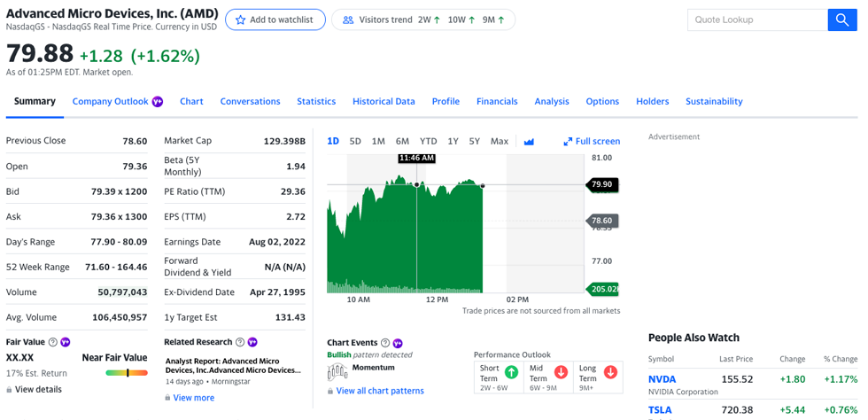The image size is (868, 420).
Task: Click the Momentum pattern chart icon
Action: 337,370
